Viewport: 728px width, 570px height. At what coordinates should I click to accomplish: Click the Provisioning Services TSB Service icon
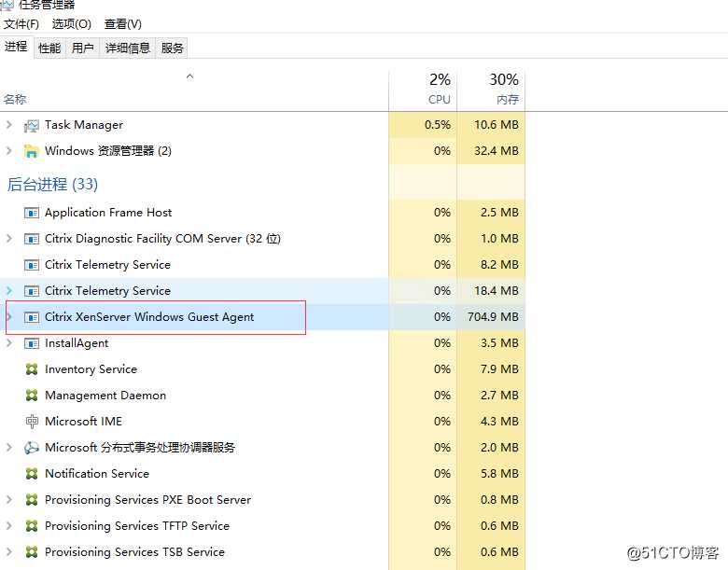click(32, 552)
